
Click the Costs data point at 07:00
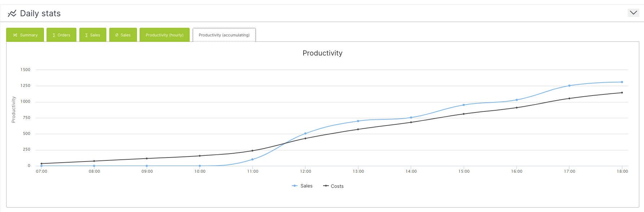point(41,164)
